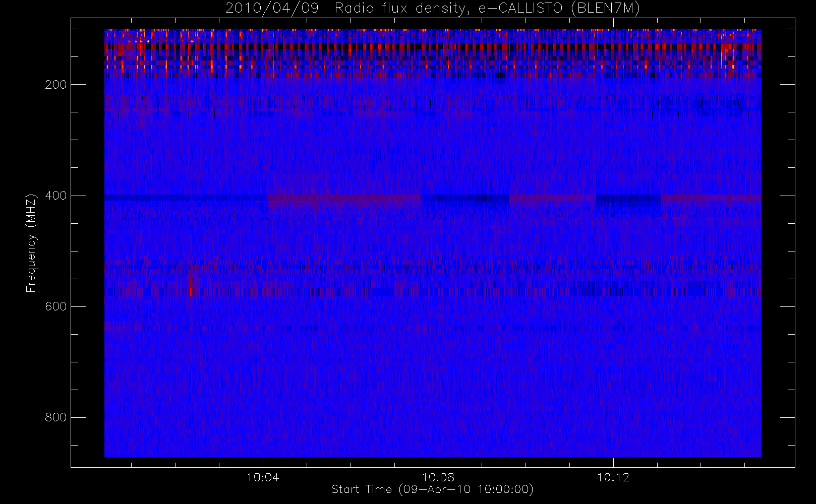Click the bright red burst near 570 MHz
The image size is (816, 504).
(191, 286)
